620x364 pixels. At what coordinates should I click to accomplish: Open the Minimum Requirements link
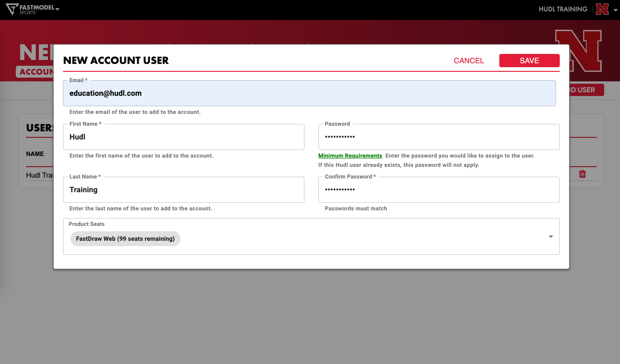pos(350,156)
